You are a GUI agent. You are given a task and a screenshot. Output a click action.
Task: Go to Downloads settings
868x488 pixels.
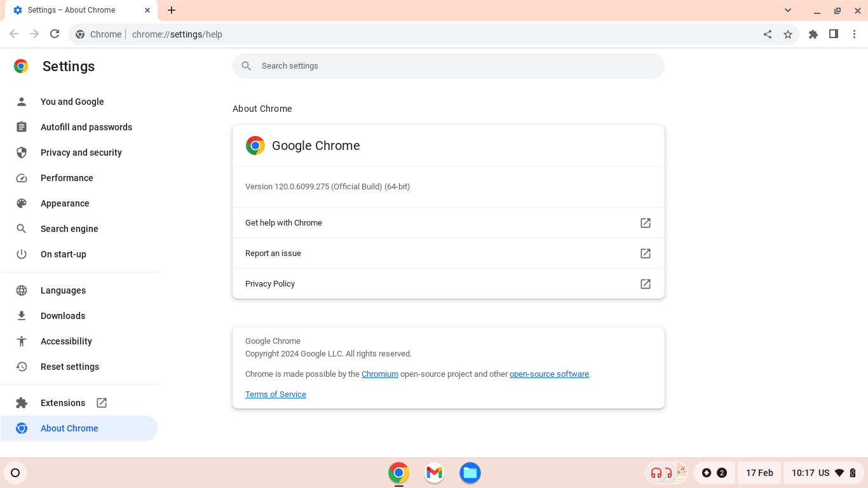tap(79, 316)
